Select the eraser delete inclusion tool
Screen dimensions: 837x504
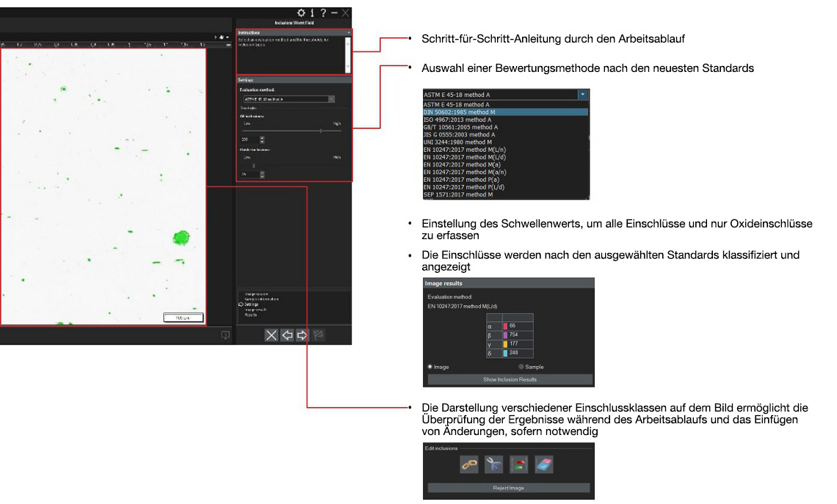click(x=543, y=464)
